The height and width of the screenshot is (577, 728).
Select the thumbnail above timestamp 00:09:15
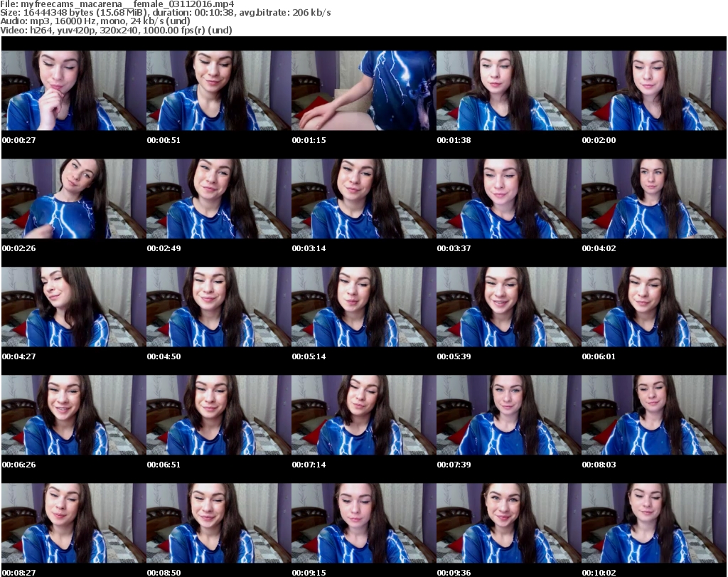363,523
